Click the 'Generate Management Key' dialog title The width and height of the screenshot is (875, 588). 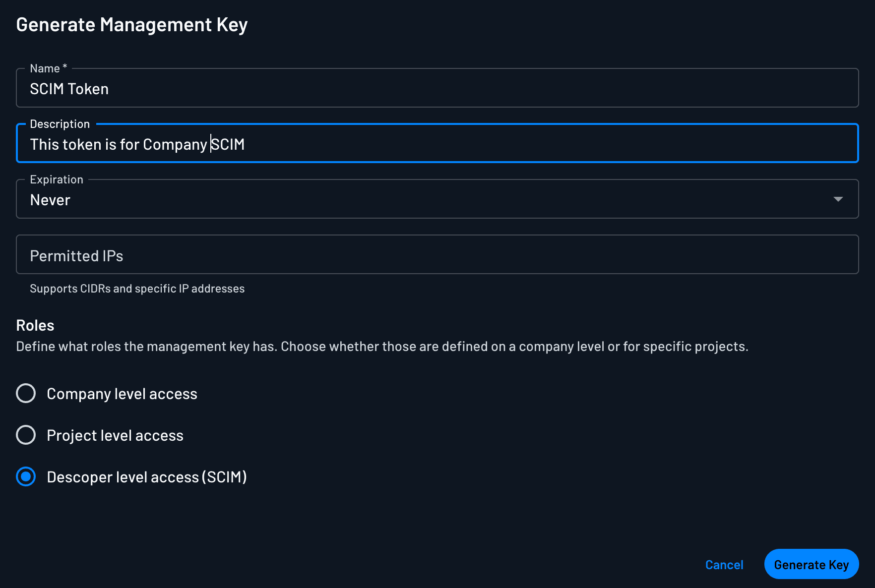131,25
